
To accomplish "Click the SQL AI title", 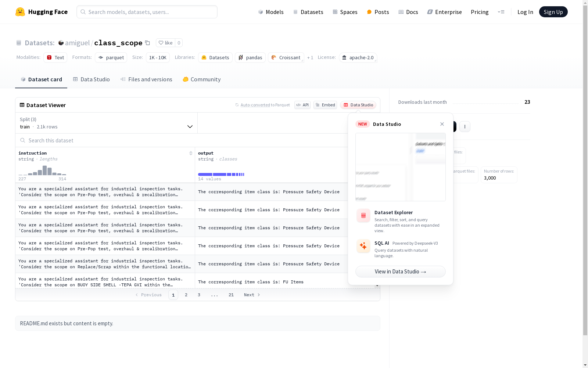I will pos(382,243).
